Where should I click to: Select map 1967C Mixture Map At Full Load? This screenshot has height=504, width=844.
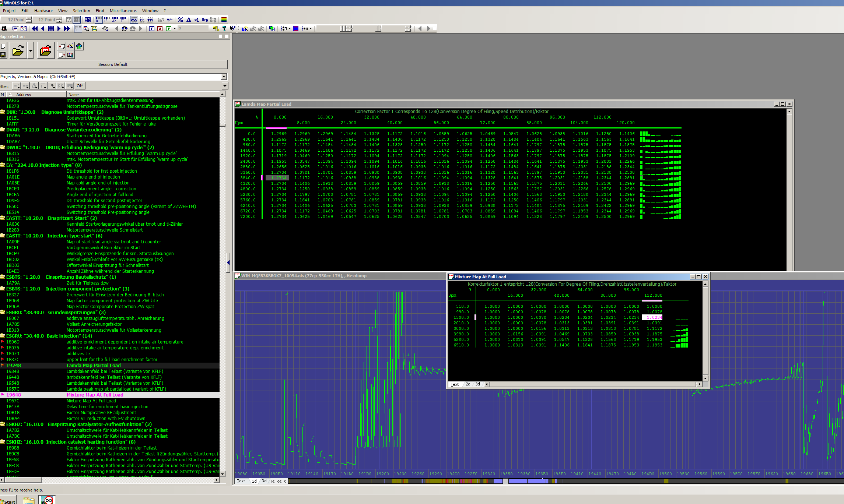(110, 401)
